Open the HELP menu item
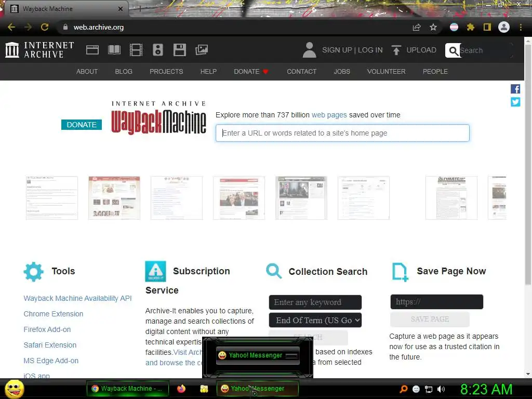Screen dimensions: 532x399 point(208,72)
